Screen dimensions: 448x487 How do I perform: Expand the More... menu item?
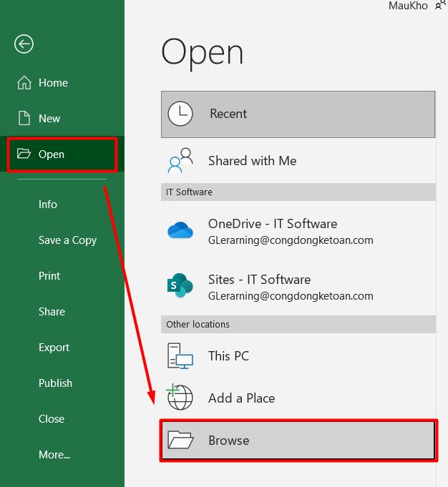point(62,454)
